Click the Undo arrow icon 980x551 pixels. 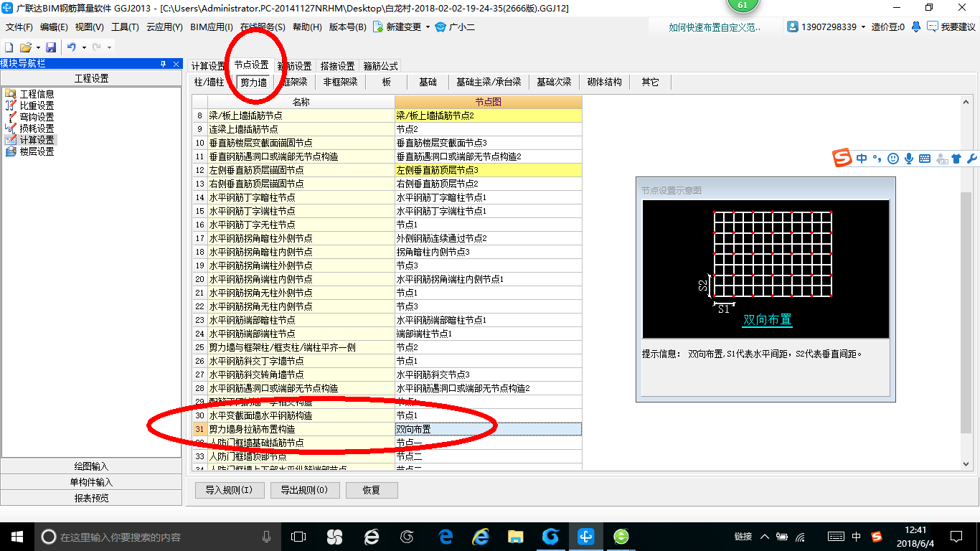pos(72,47)
